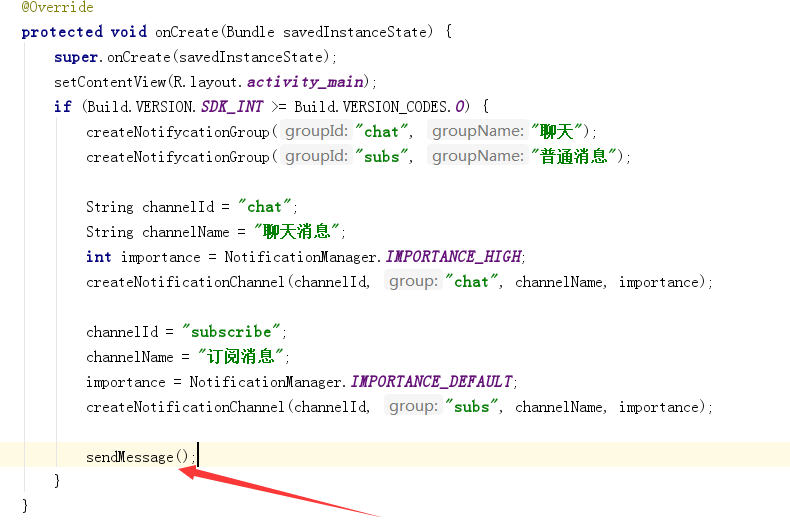
Task: Click the group hint before "chat" argument
Action: coord(413,281)
